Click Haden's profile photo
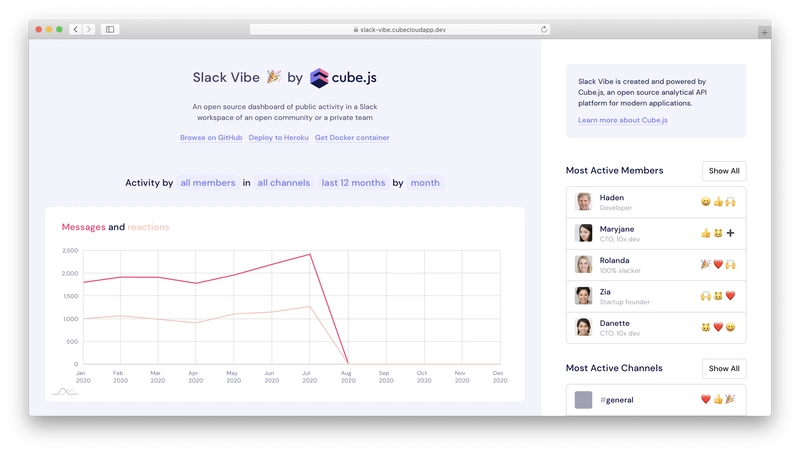This screenshot has width=800, height=454. click(x=584, y=202)
